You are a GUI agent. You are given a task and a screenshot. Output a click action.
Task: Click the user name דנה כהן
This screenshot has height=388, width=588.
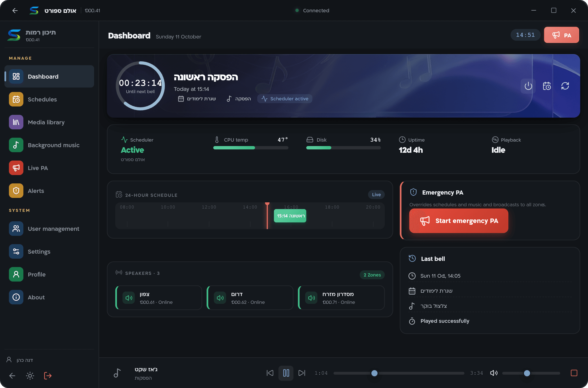[x=25, y=360]
